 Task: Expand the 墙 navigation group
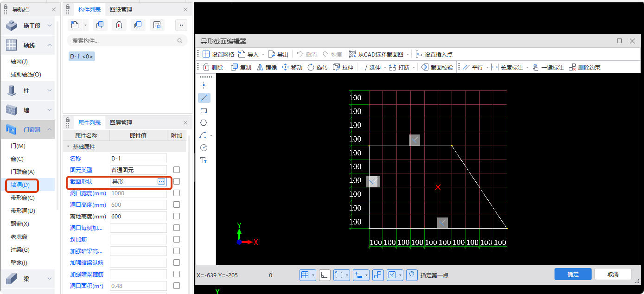pos(50,110)
